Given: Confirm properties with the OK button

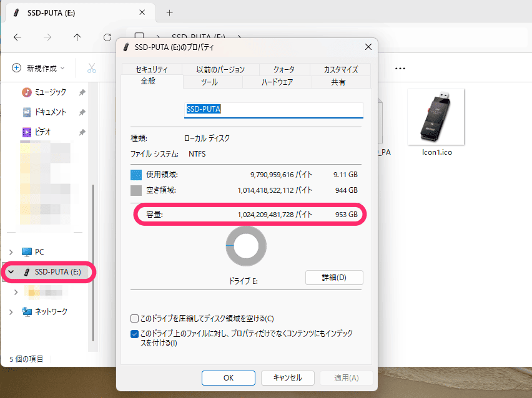Looking at the screenshot, I should pos(228,377).
